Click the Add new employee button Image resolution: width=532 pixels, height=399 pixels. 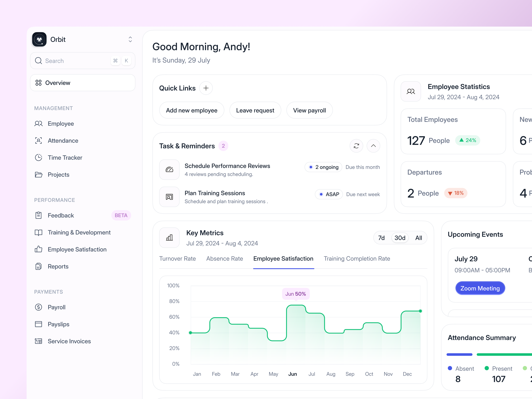click(x=192, y=110)
